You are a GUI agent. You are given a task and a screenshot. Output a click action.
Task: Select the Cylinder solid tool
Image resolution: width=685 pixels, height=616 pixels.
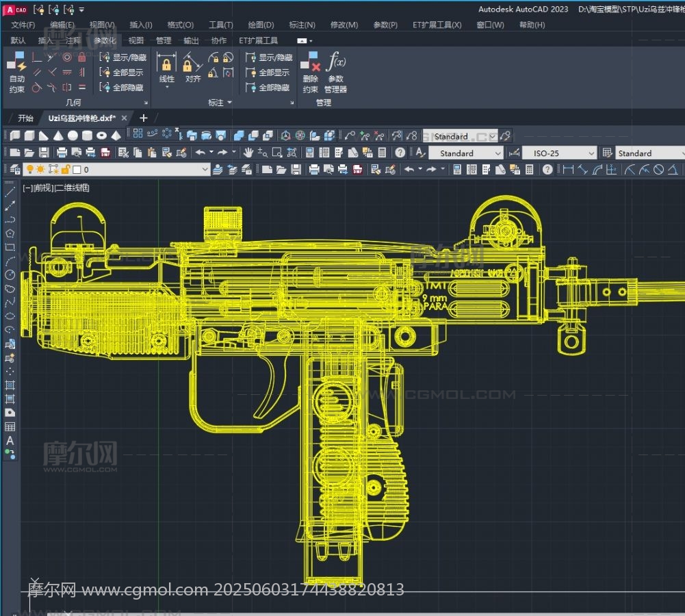coord(87,136)
